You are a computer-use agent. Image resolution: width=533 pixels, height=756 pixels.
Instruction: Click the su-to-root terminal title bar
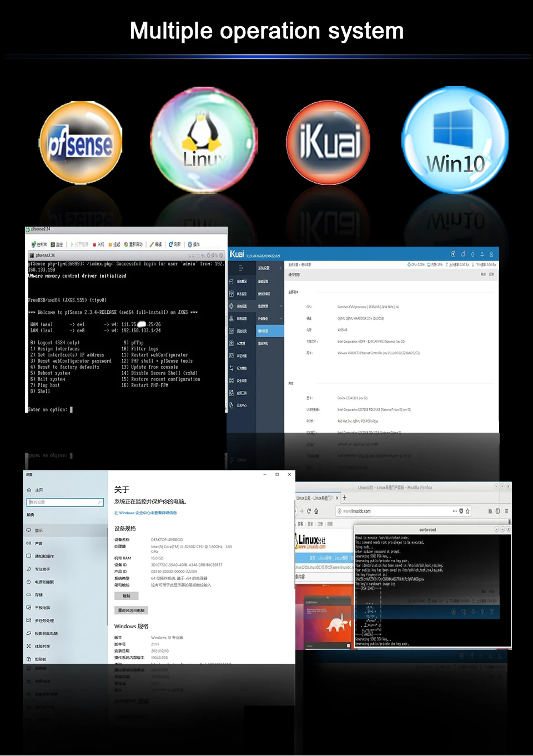pyautogui.click(x=432, y=529)
